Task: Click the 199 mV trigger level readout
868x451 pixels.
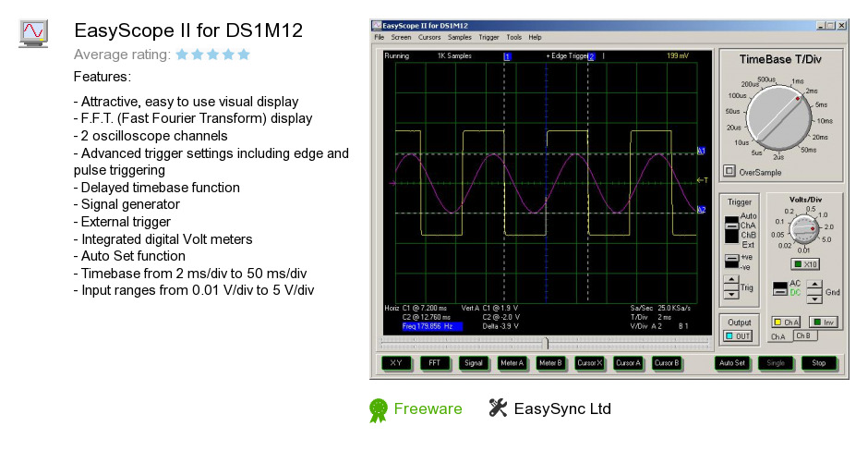Action: [x=678, y=56]
